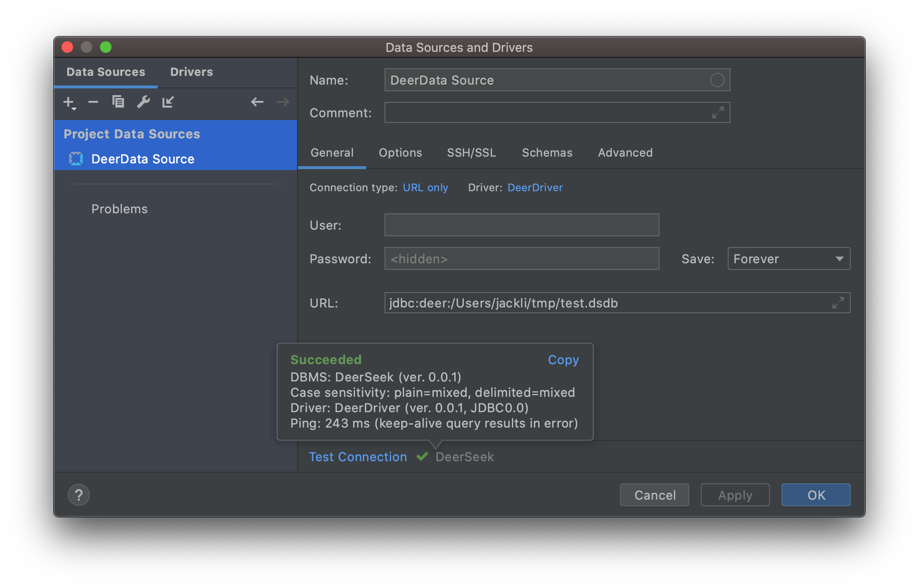Image resolution: width=919 pixels, height=588 pixels.
Task: Click DeerData Source icon in list
Action: click(76, 159)
